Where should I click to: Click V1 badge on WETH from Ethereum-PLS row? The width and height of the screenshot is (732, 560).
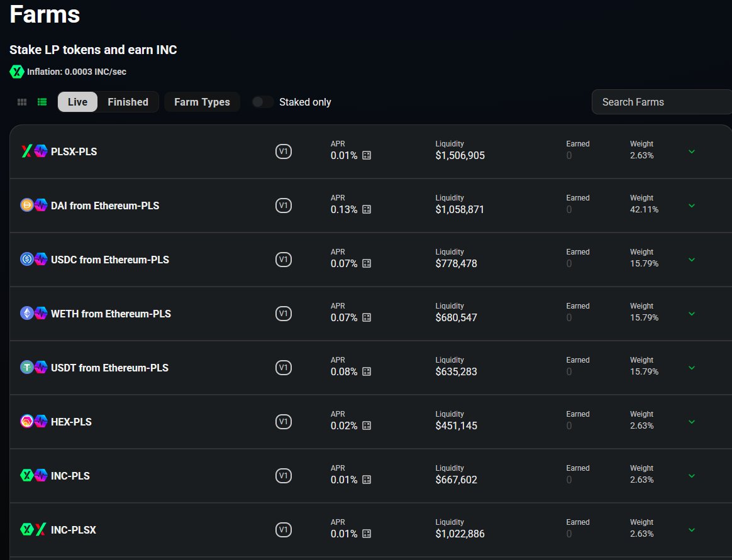click(284, 314)
